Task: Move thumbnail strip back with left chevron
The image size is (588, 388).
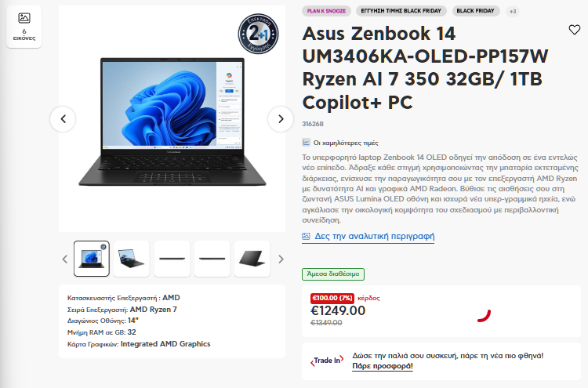Action: (65, 259)
